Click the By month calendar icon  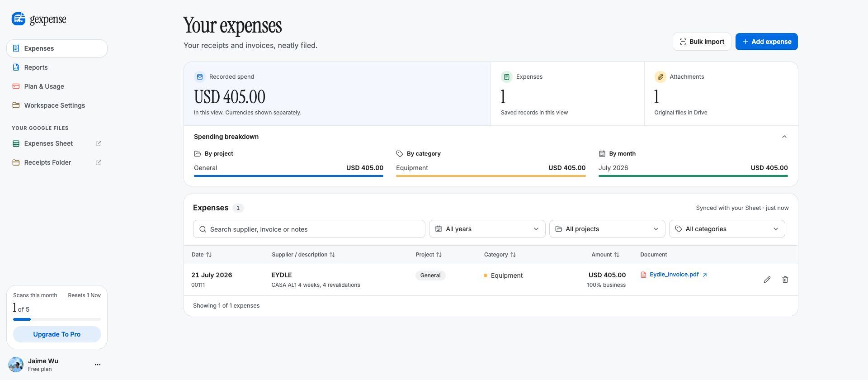point(602,154)
